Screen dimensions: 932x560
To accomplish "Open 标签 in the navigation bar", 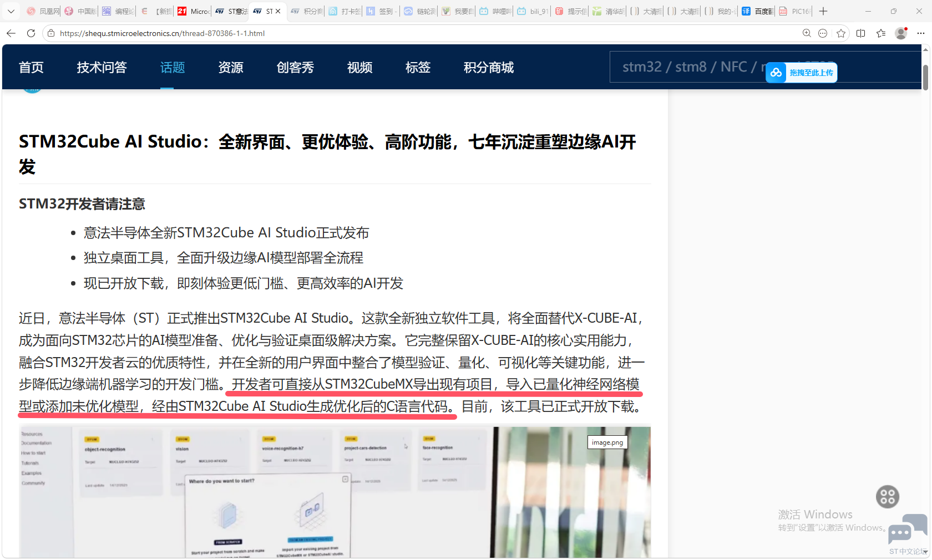I will [x=418, y=68].
